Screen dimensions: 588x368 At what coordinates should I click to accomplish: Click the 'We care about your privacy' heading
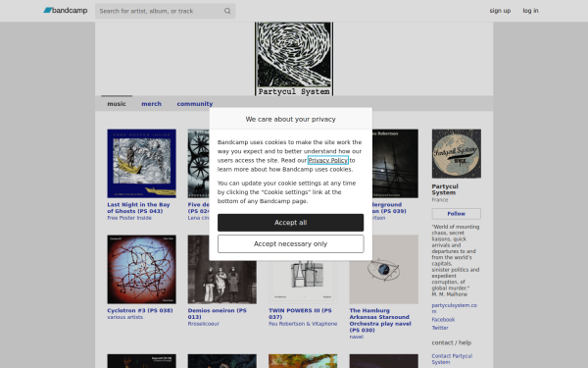click(x=291, y=119)
